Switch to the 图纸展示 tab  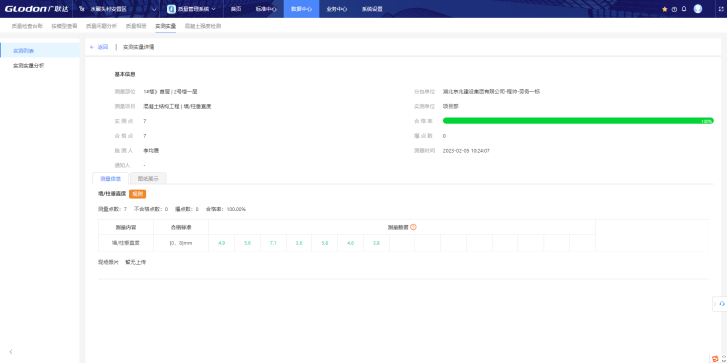point(148,178)
